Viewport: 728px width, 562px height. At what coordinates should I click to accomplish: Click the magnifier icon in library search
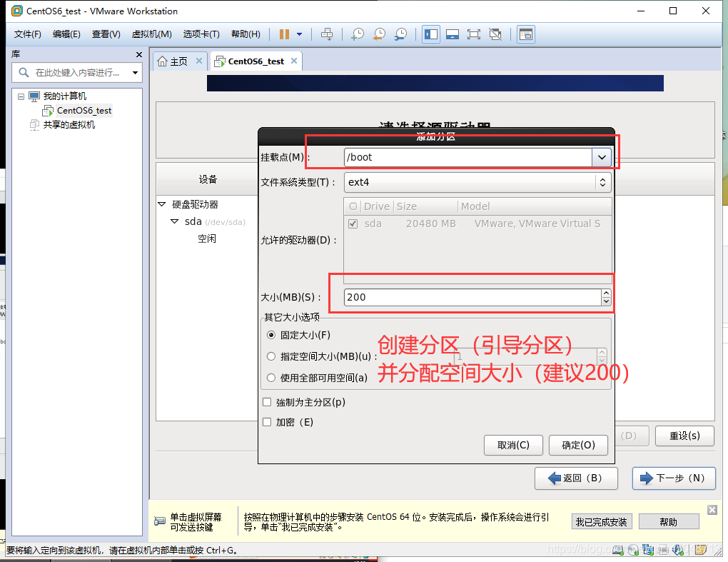click(x=24, y=72)
